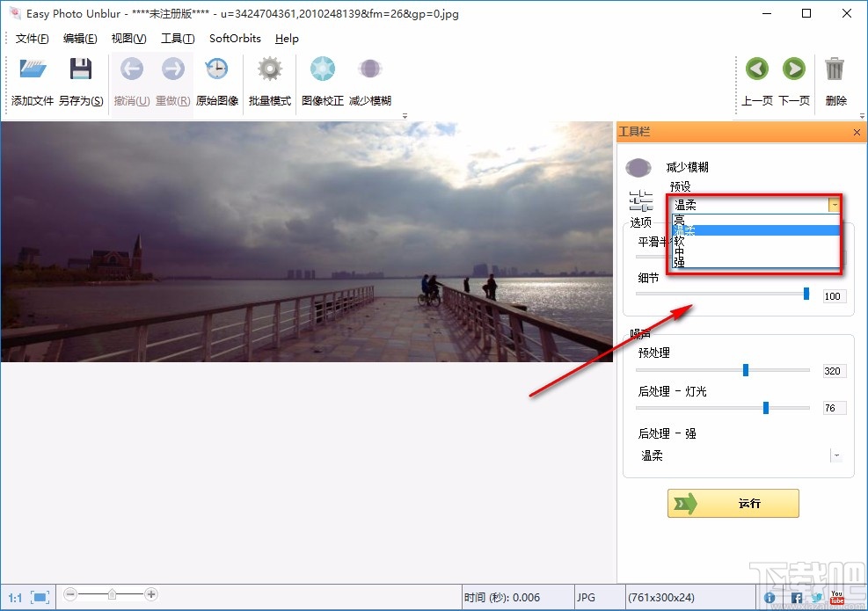868x611 pixels.
Task: Open the SoftOrbits menu
Action: point(234,38)
